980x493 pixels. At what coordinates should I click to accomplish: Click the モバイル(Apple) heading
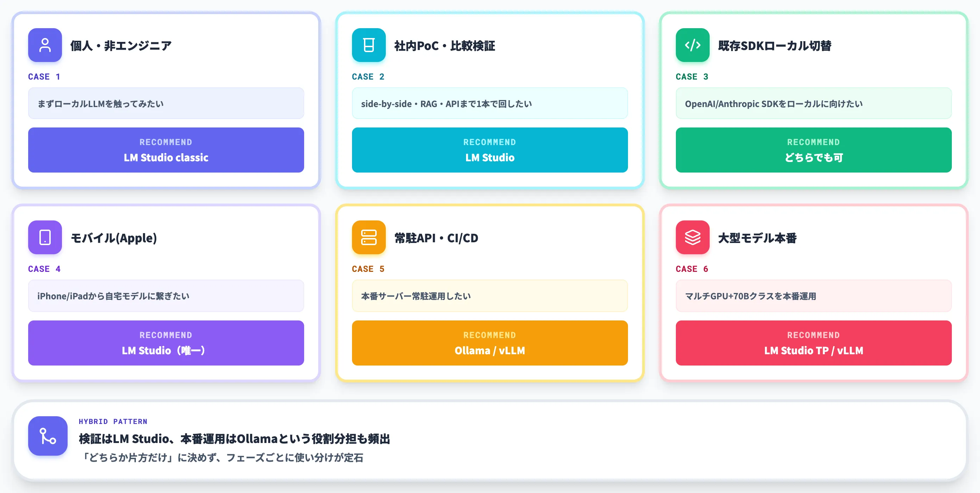point(114,238)
